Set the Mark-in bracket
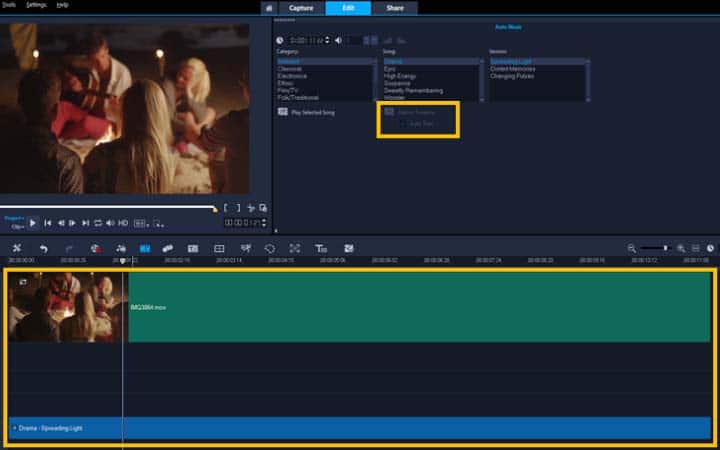The width and height of the screenshot is (720, 450). coord(226,208)
